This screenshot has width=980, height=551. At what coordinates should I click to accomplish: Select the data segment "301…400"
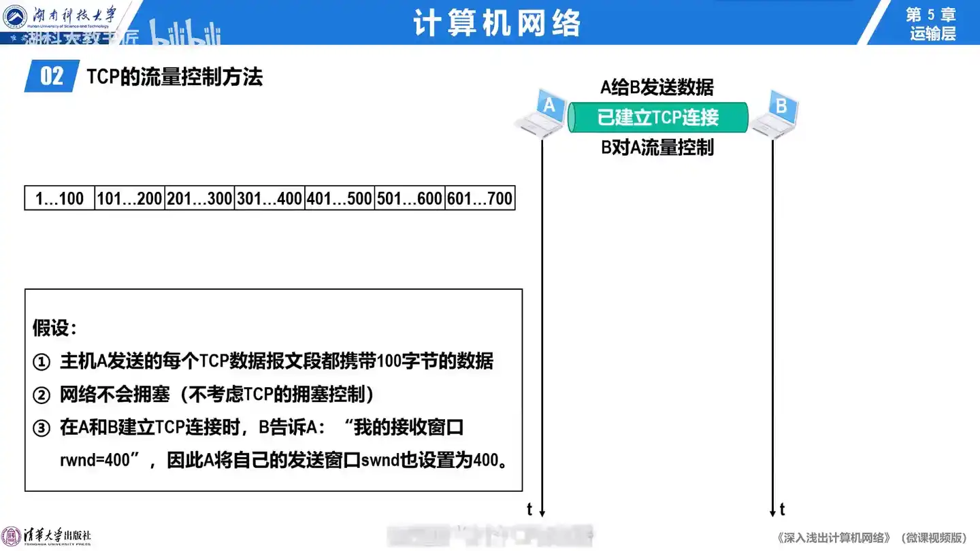(269, 199)
